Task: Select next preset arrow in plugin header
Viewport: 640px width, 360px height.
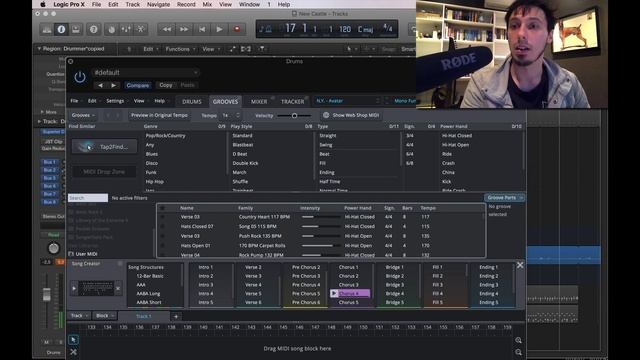Action: click(x=113, y=85)
